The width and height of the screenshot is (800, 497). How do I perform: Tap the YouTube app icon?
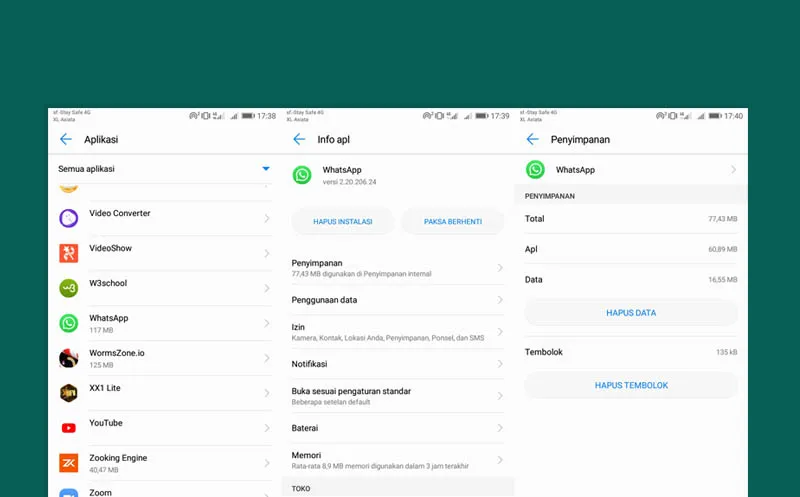(68, 428)
